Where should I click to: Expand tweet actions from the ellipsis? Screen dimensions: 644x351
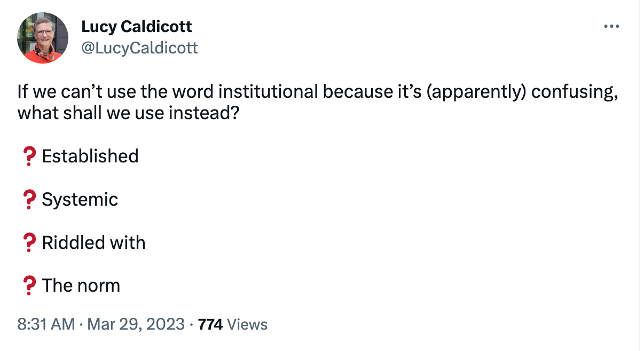pos(611,26)
